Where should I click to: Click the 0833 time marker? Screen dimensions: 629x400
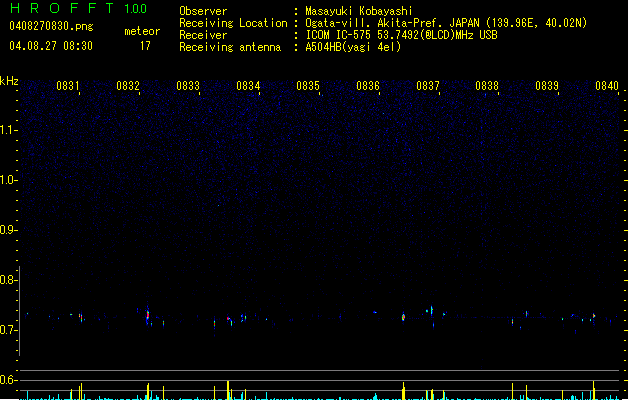coord(188,86)
